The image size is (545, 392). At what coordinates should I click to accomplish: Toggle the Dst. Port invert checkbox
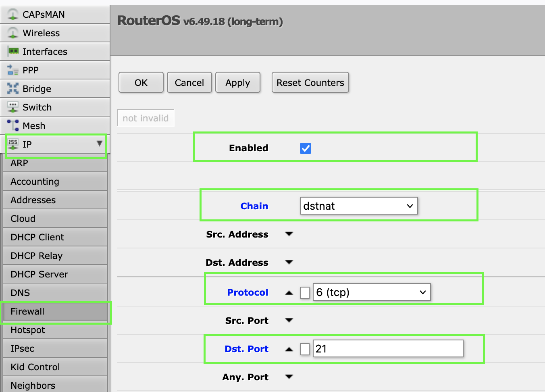(305, 349)
